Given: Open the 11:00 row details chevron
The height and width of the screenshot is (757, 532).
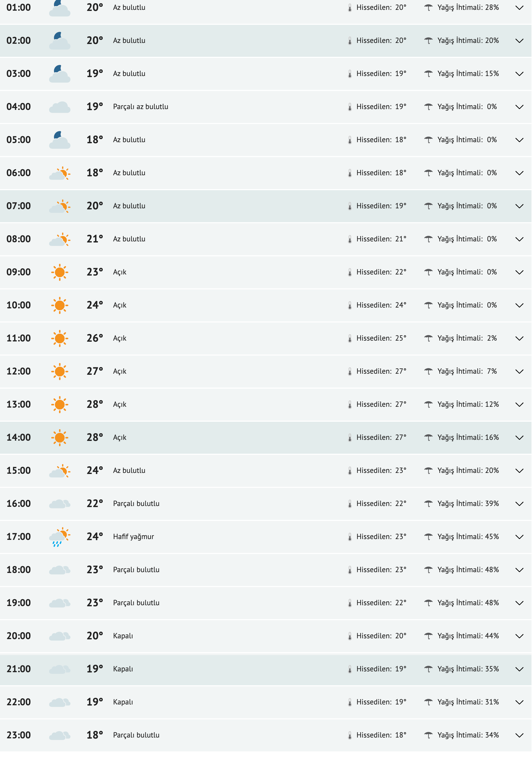Looking at the screenshot, I should 520,338.
